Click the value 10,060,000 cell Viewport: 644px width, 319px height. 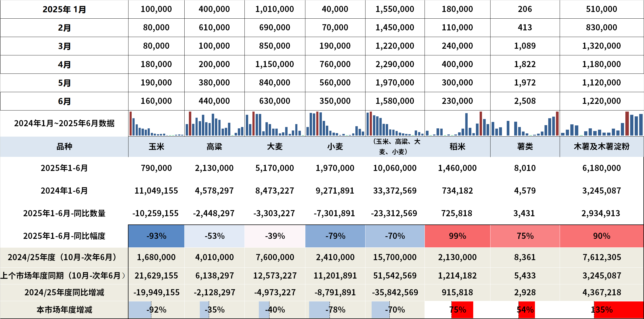(x=395, y=168)
